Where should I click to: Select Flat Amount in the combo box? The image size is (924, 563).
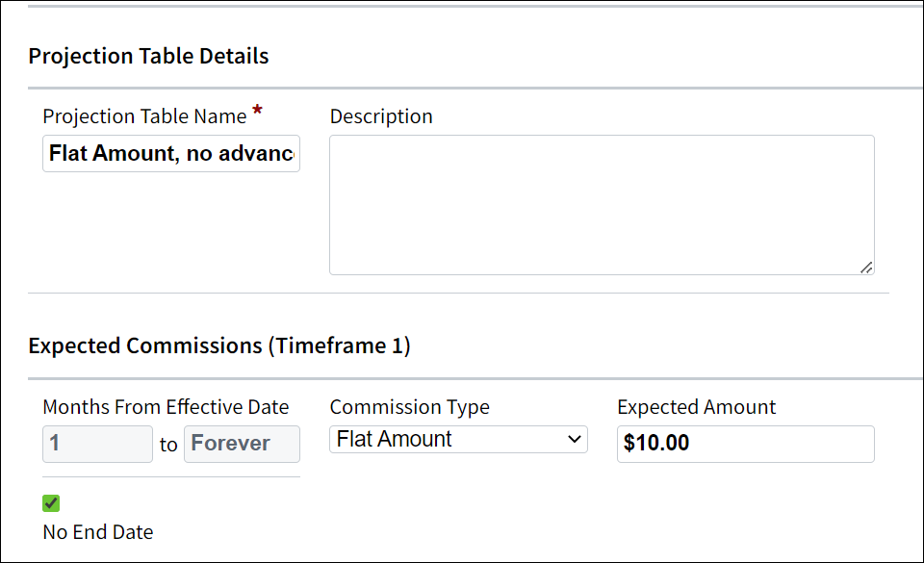pyautogui.click(x=458, y=439)
